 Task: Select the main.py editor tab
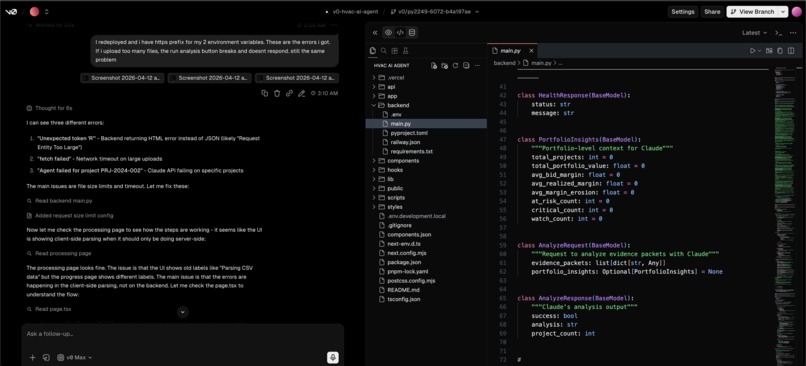[x=511, y=51]
